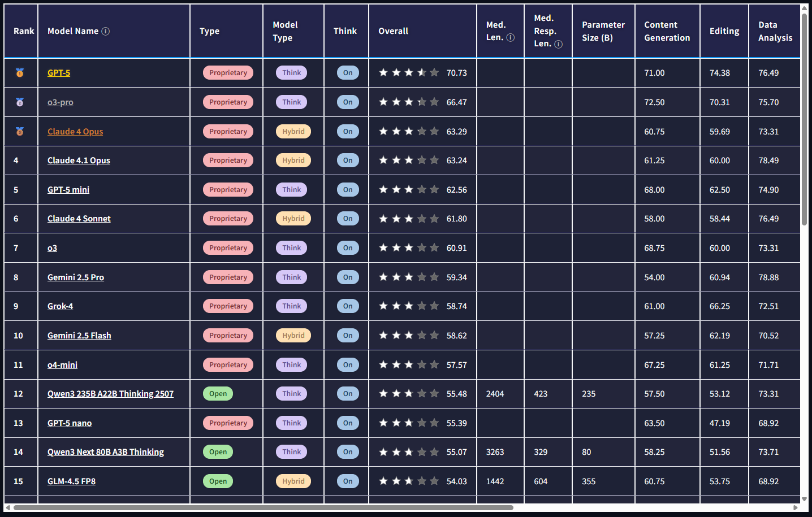Open the o3-pro model link

[61, 102]
